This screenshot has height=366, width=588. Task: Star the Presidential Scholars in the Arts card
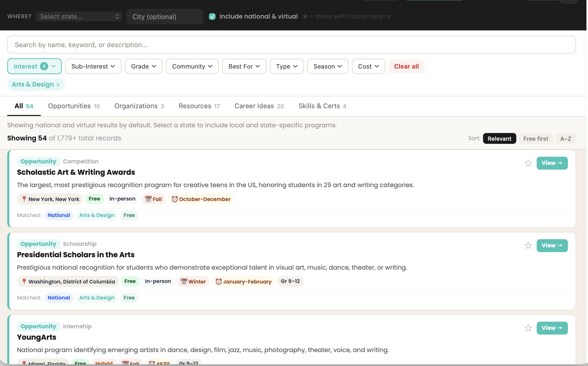pos(528,245)
